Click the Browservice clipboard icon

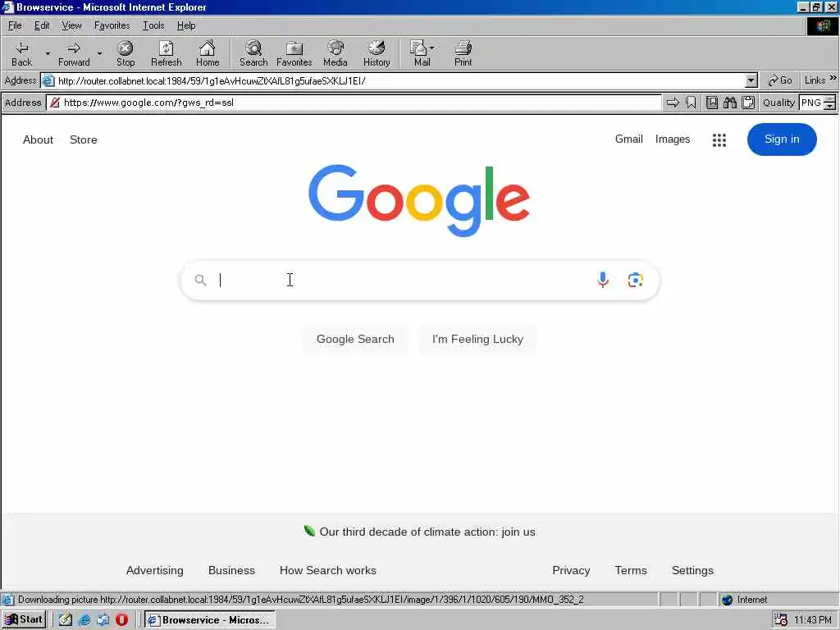tap(748, 103)
